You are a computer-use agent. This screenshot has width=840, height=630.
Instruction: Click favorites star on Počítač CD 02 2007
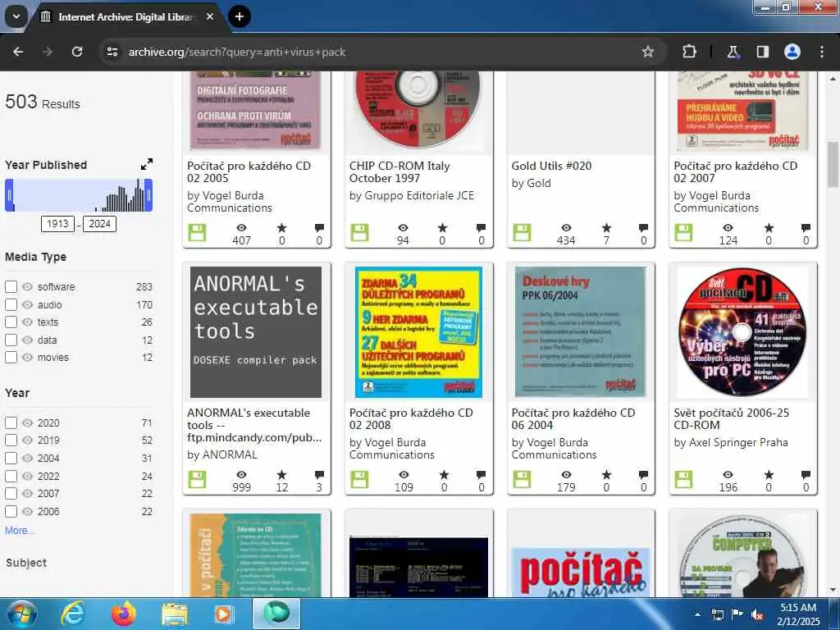tap(769, 228)
